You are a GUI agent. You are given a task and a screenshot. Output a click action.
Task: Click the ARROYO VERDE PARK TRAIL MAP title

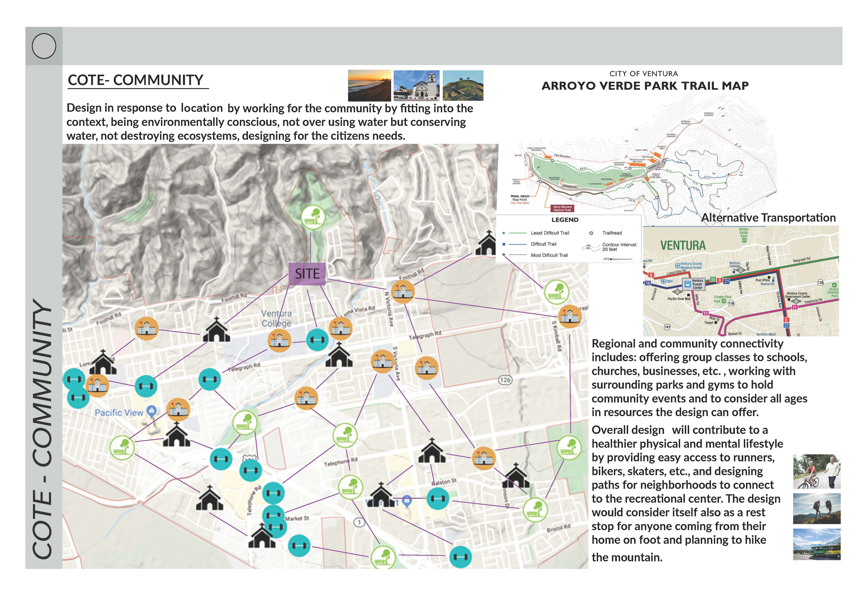coord(645,86)
